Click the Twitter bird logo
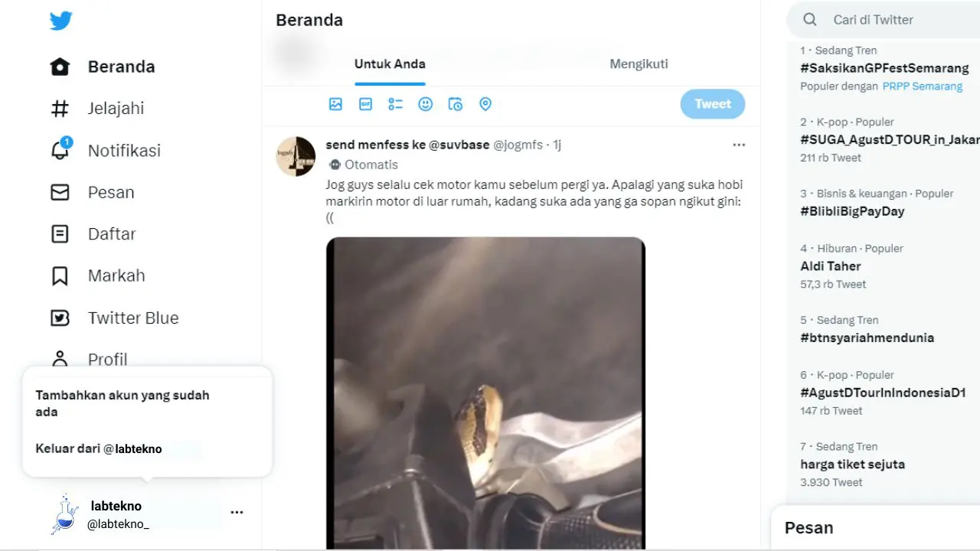980x551 pixels. [x=61, y=21]
